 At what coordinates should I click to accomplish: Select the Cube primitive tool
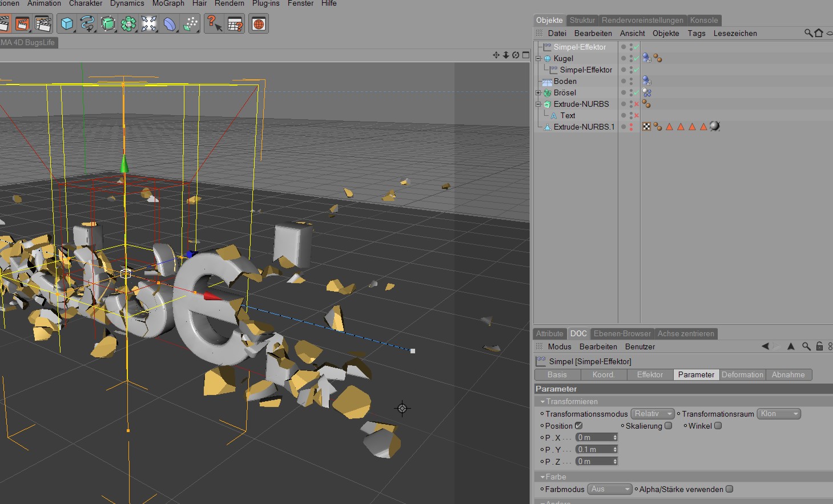point(67,24)
